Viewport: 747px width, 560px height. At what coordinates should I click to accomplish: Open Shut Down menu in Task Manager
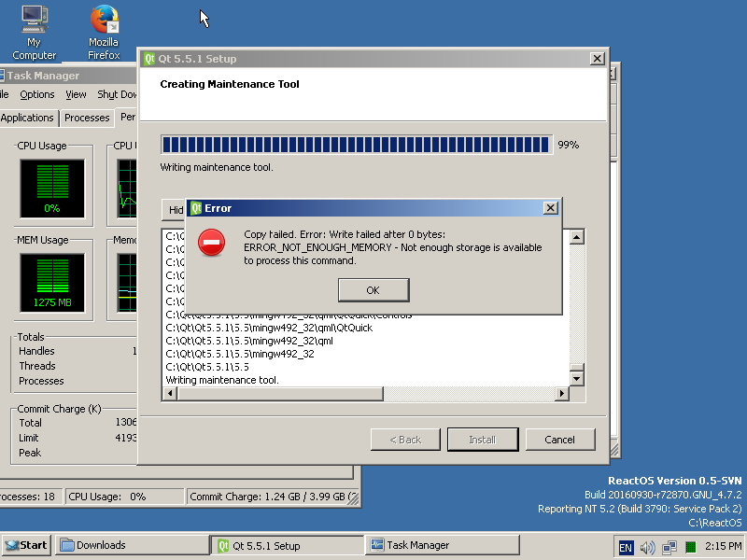(x=117, y=94)
